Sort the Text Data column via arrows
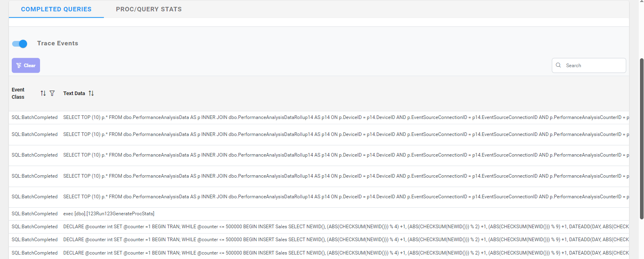The image size is (644, 259). pos(91,93)
